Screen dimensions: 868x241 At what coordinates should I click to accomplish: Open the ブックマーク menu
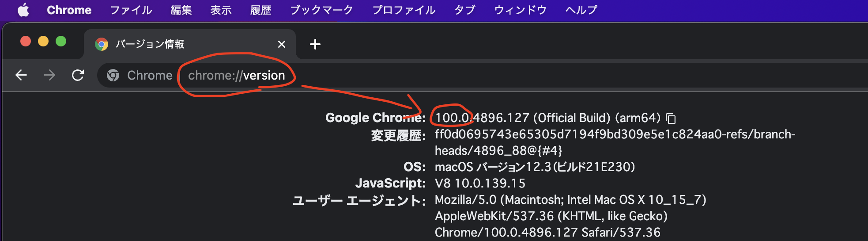point(322,10)
